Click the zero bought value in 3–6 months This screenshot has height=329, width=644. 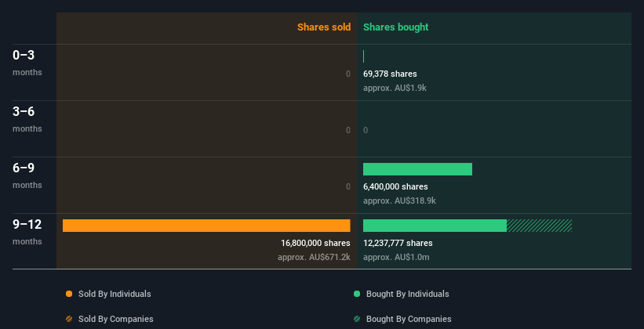(x=366, y=130)
